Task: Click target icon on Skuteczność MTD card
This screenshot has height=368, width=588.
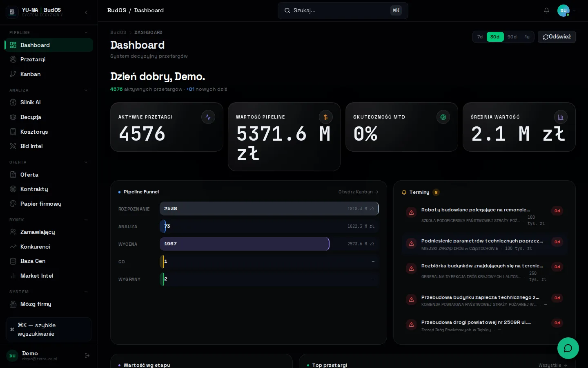Action: click(443, 117)
